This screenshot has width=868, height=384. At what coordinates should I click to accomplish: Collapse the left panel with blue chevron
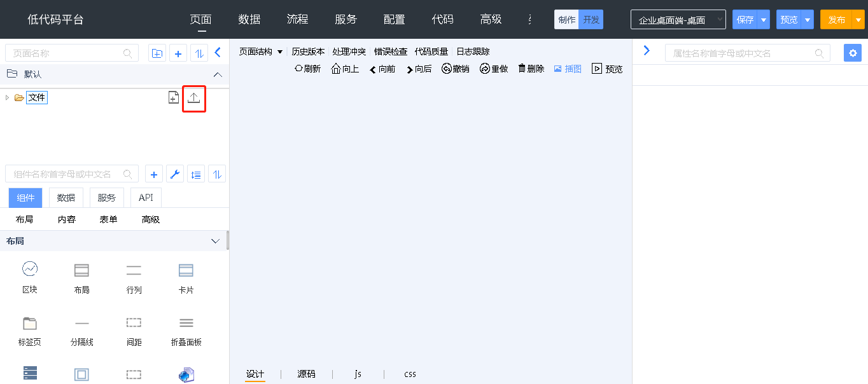(x=218, y=53)
